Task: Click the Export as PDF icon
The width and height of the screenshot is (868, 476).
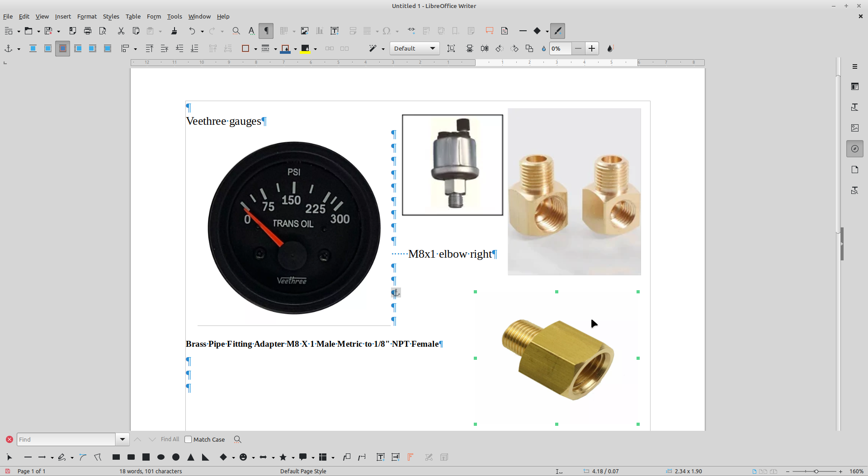Action: click(x=72, y=31)
